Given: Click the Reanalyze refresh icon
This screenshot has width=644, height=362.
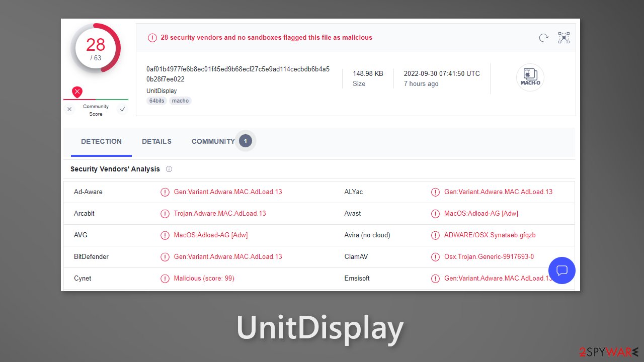Looking at the screenshot, I should 543,38.
